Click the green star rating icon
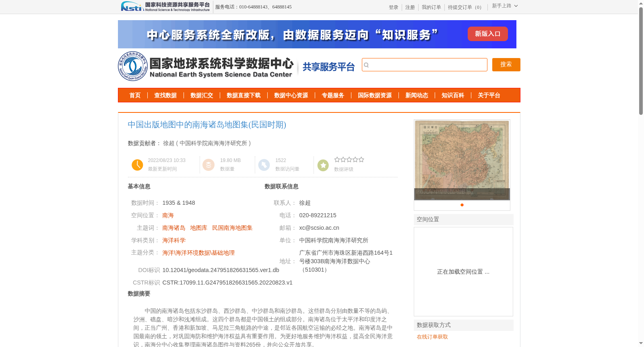Viewport: 644px width, 347px height. tap(323, 165)
